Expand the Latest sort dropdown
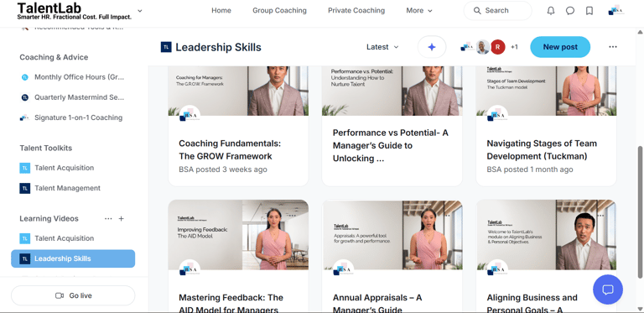Screen dimensions: 644x313 pos(382,47)
